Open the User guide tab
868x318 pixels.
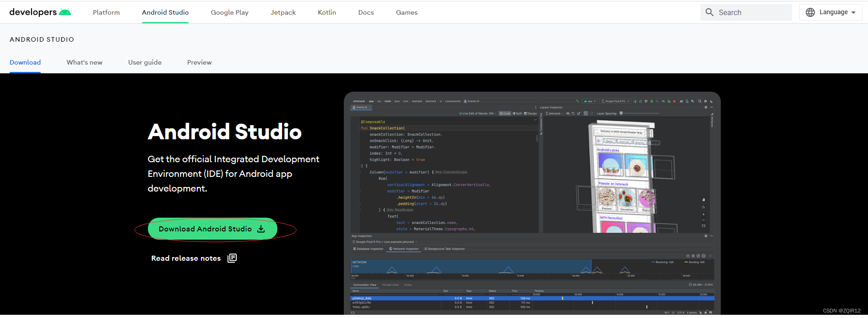tap(145, 62)
